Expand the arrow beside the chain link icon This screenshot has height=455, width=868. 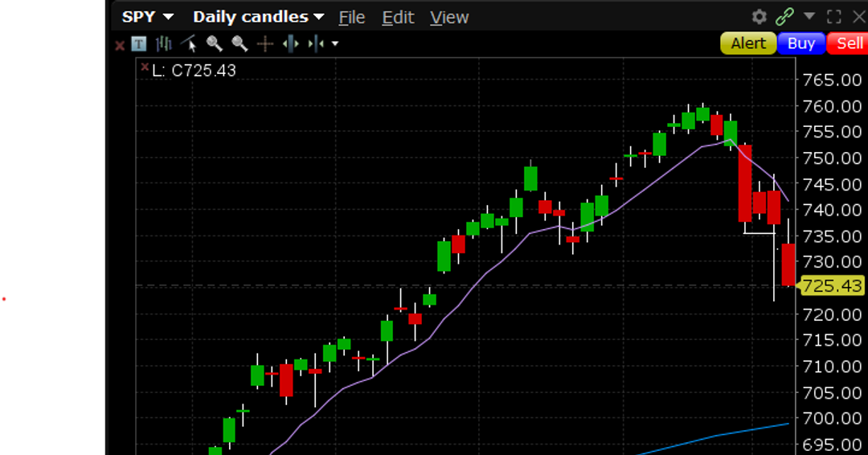coord(809,16)
